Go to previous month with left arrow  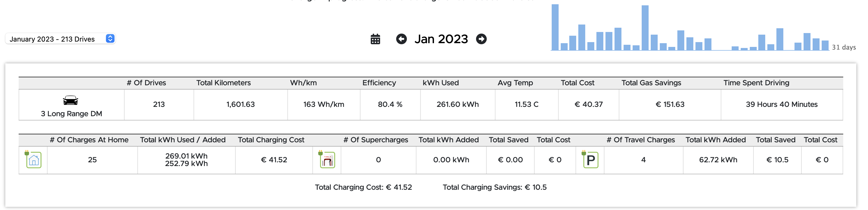(401, 39)
